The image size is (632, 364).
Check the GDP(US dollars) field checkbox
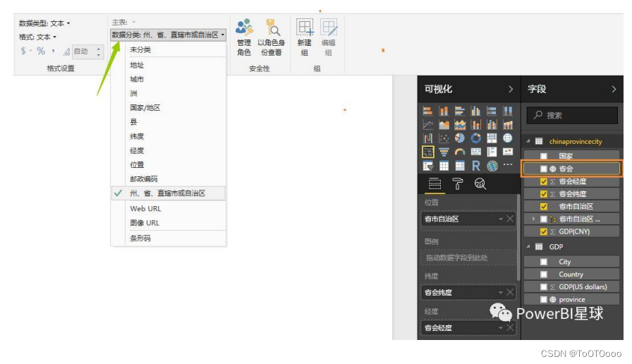[544, 287]
